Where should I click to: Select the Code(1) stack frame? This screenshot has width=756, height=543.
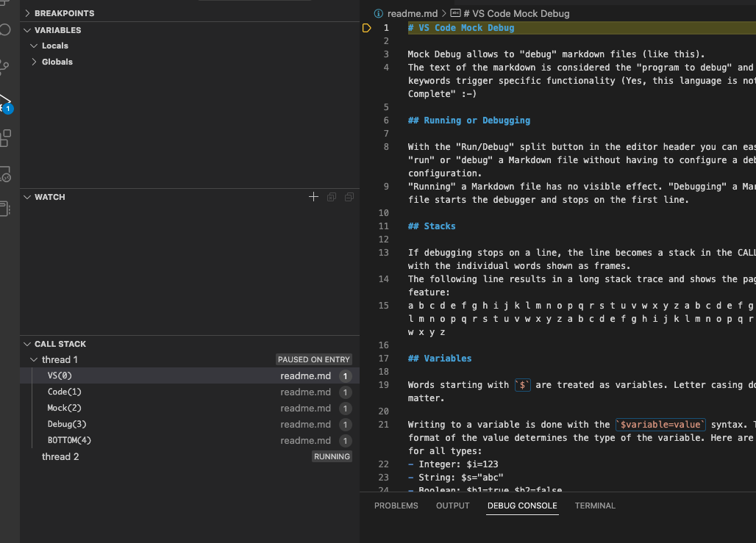(x=190, y=392)
